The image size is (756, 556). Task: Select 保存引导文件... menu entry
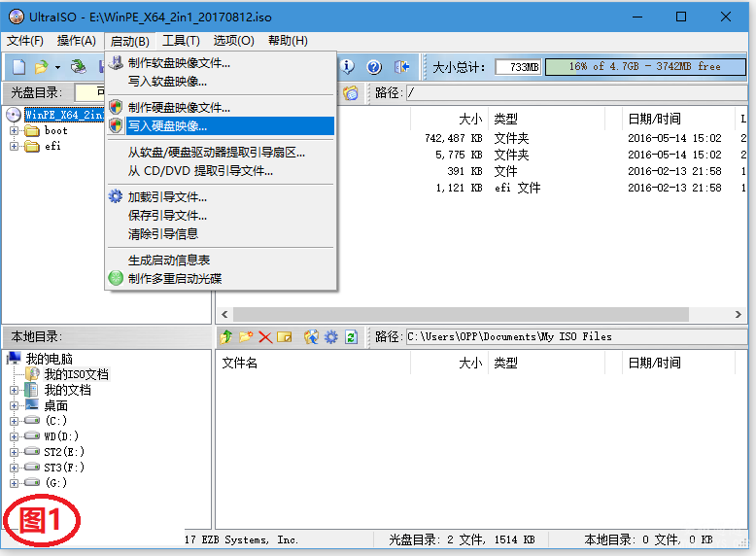click(x=221, y=215)
